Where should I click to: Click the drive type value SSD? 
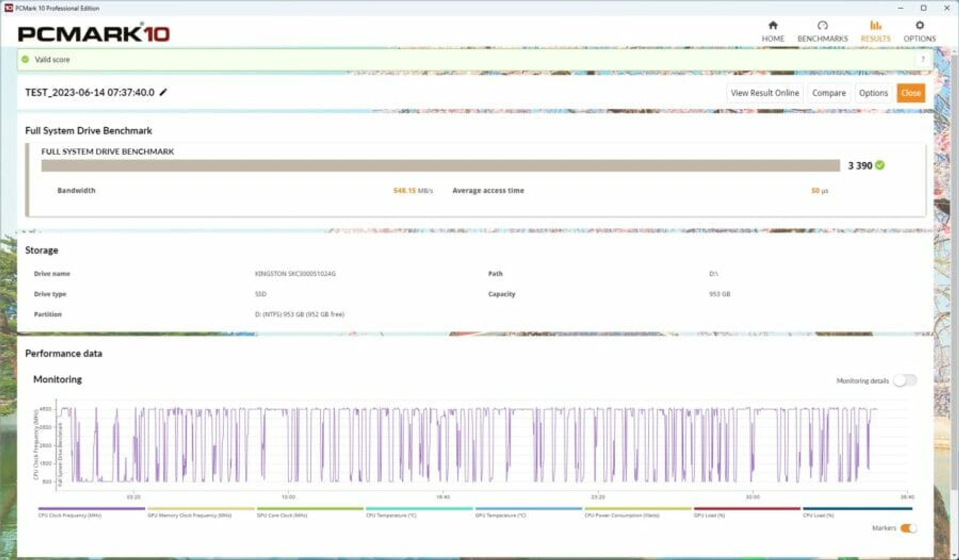coord(261,294)
